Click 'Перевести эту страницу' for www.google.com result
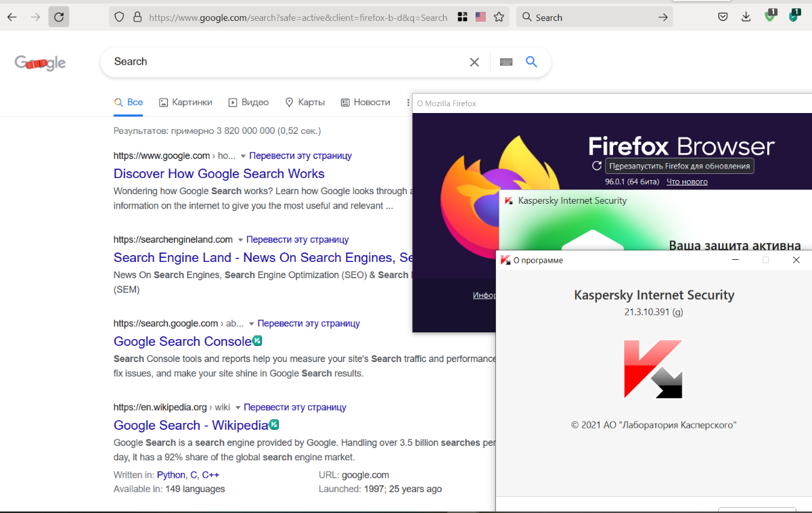The image size is (812, 513). coord(300,156)
